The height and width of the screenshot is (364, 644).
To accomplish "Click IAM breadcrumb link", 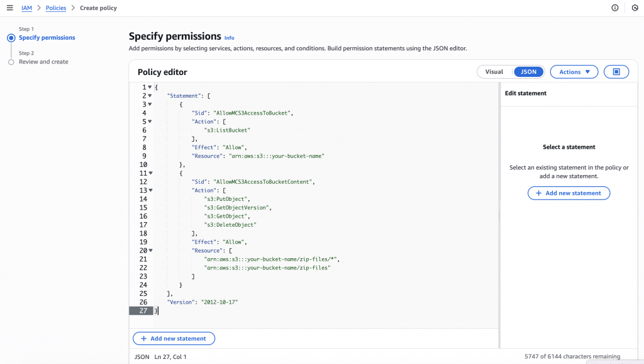I will 26,8.
